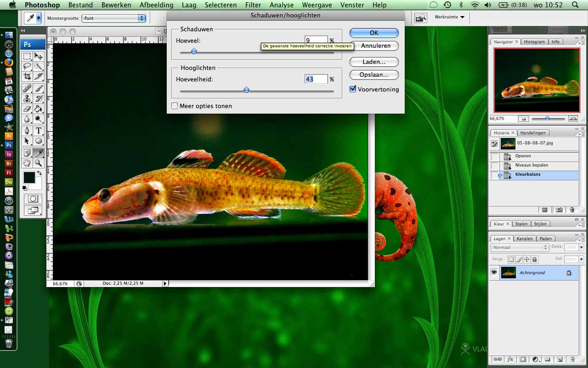Click the Quick Mask mode icon
Screen dimensions: 588x368
click(33, 199)
